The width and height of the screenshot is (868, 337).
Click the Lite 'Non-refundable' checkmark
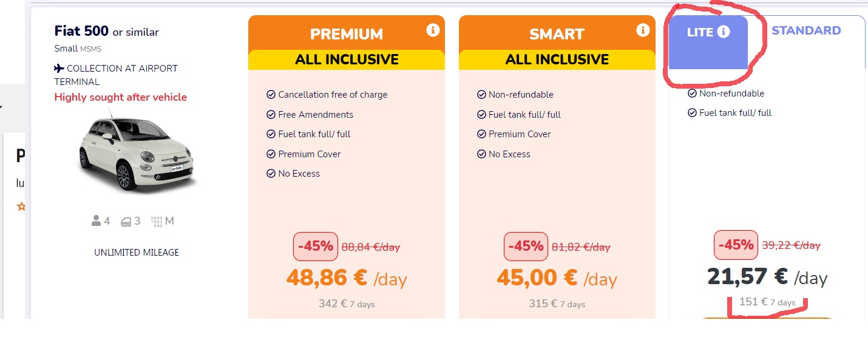point(692,94)
